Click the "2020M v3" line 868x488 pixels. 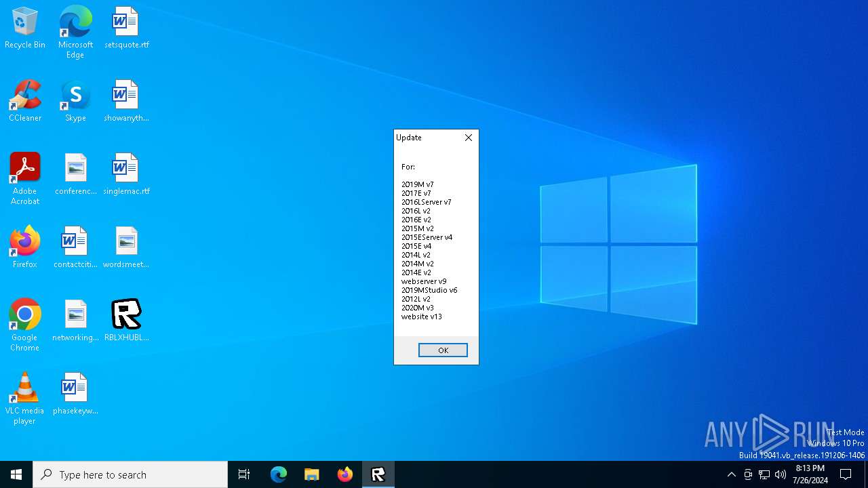(x=417, y=308)
